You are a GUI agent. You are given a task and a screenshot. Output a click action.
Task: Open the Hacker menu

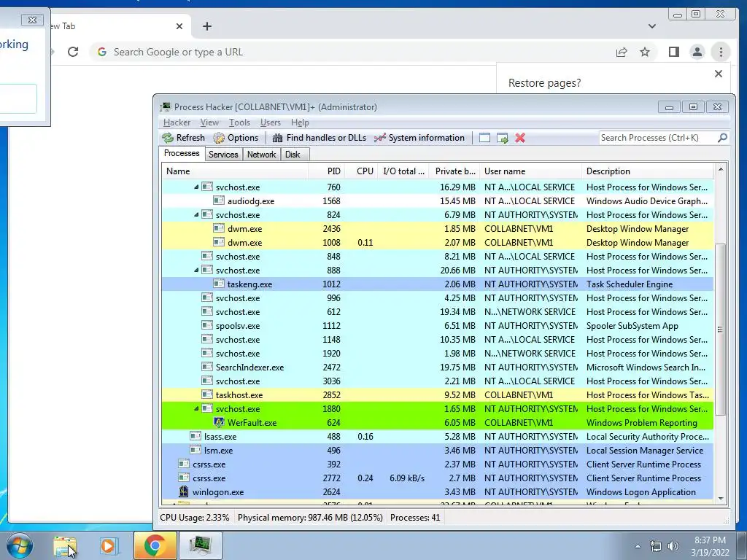point(177,122)
